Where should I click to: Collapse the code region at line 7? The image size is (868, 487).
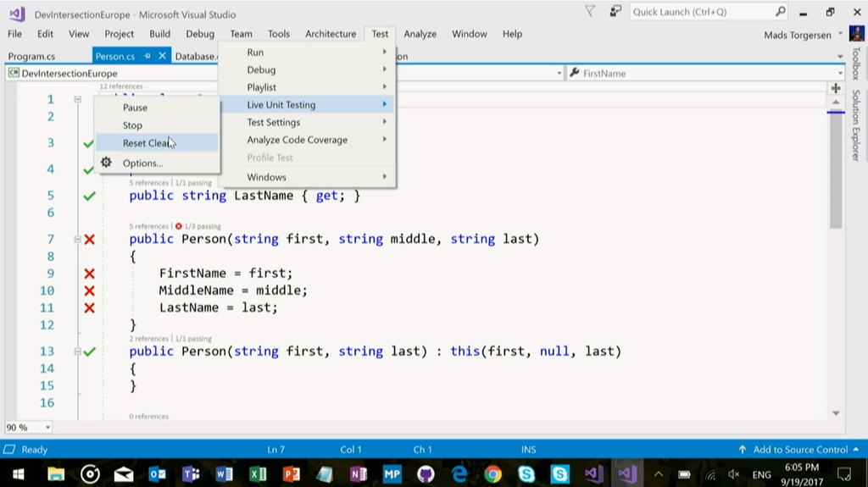(x=77, y=239)
